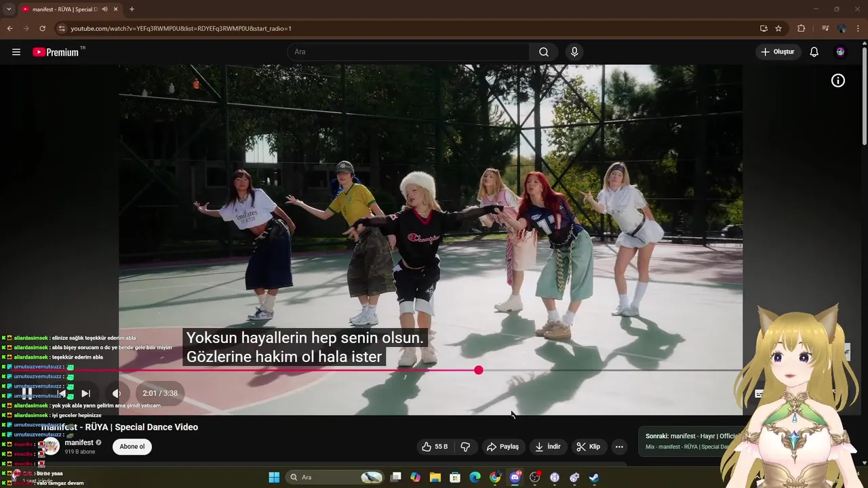868x488 pixels.
Task: Mute the video with volume icon
Action: 117,393
